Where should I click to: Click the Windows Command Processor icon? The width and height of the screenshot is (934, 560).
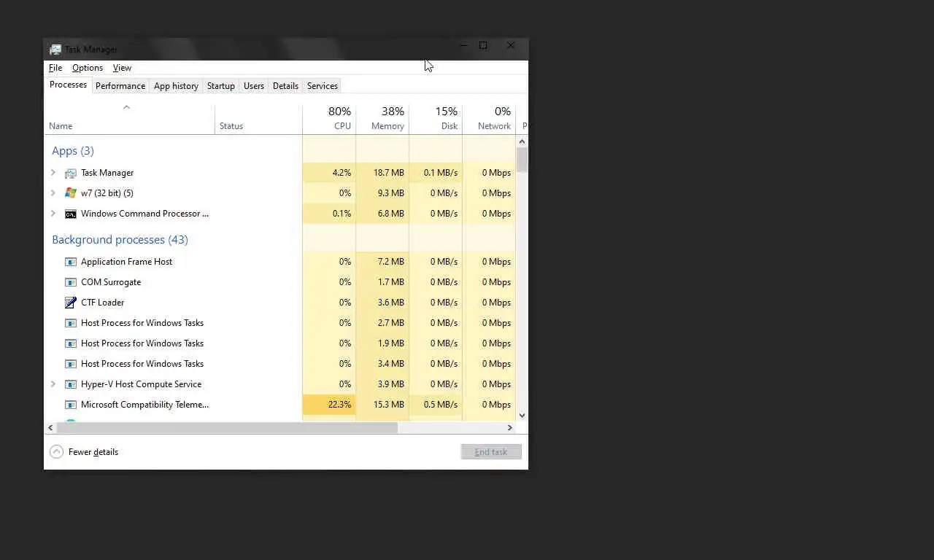click(x=71, y=214)
